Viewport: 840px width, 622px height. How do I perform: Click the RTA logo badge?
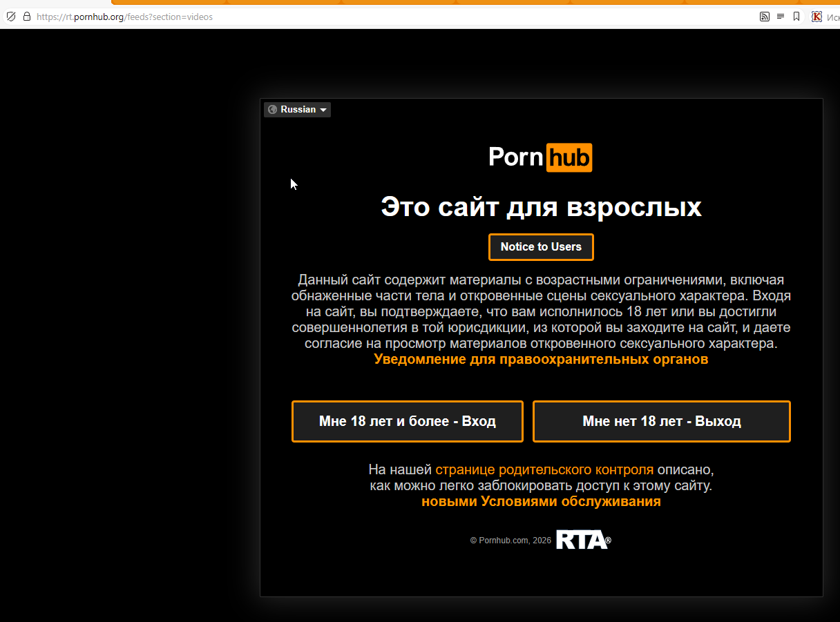[583, 540]
